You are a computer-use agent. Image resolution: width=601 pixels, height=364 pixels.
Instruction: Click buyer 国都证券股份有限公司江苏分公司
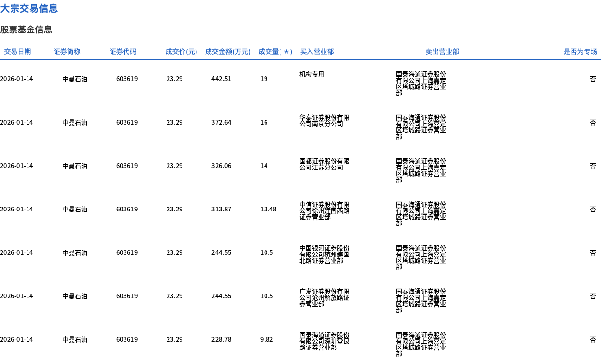pyautogui.click(x=324, y=164)
